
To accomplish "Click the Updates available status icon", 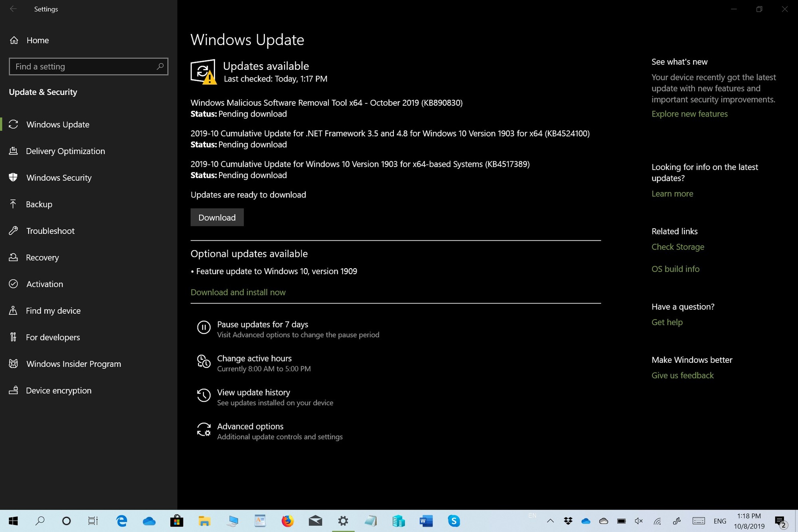I will (x=203, y=72).
